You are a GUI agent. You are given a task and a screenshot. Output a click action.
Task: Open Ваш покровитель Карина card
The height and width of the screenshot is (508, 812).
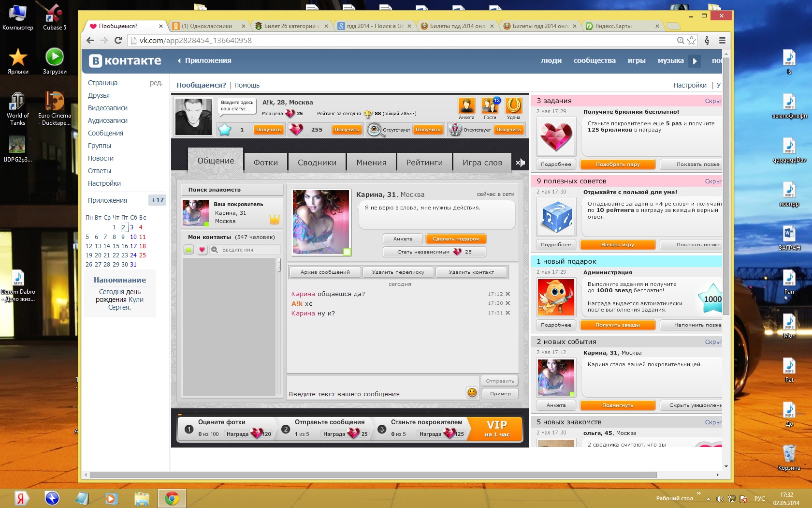coord(232,213)
